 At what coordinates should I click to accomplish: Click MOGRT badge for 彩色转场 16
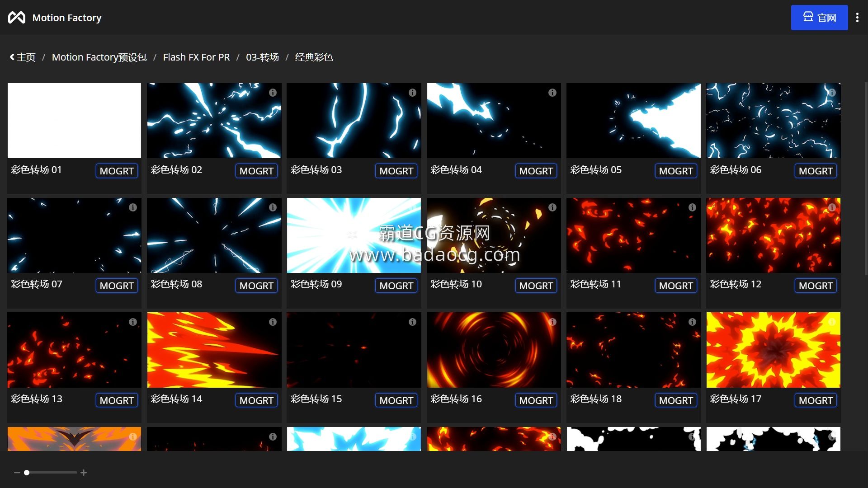(x=536, y=400)
